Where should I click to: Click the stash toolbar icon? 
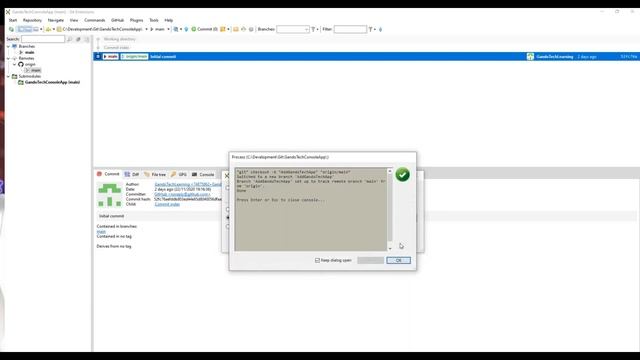point(176,29)
